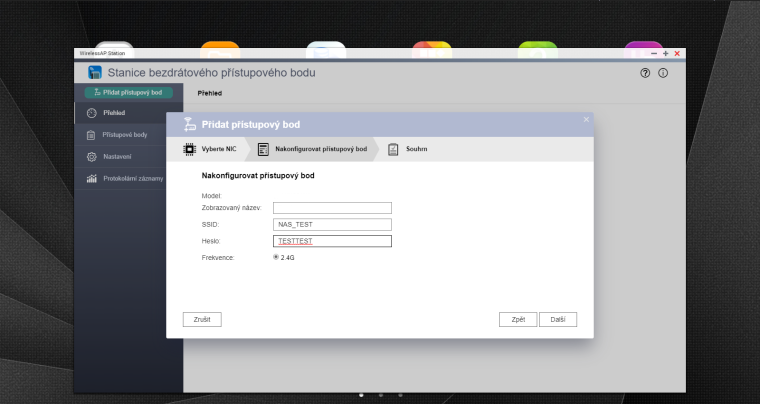Maximize the WirelessAP Station window

pos(665,54)
